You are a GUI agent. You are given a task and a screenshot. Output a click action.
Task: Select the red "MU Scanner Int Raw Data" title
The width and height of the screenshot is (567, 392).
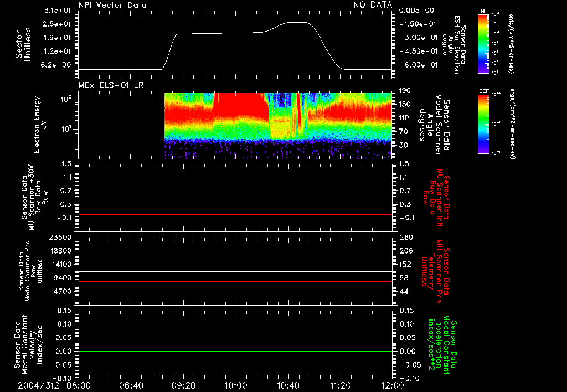(436, 198)
